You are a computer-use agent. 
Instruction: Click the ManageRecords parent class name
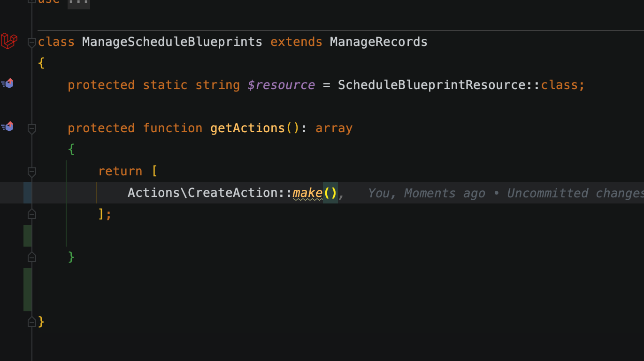point(378,42)
